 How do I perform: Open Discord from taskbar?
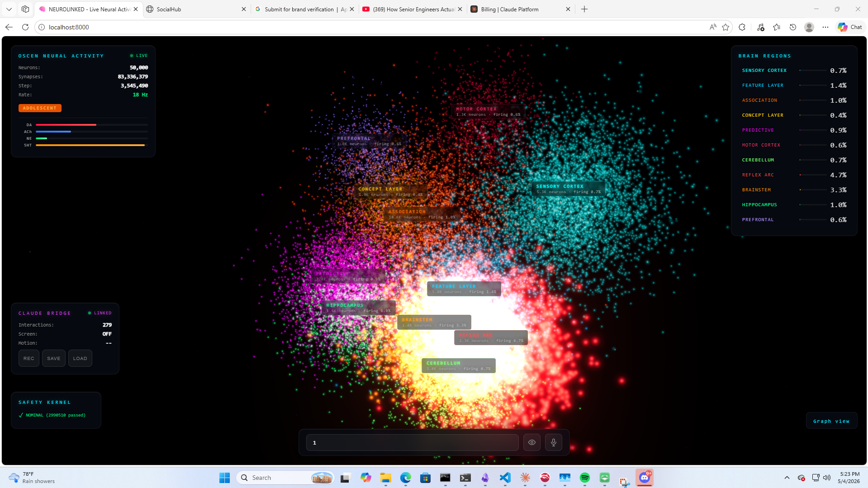click(645, 478)
